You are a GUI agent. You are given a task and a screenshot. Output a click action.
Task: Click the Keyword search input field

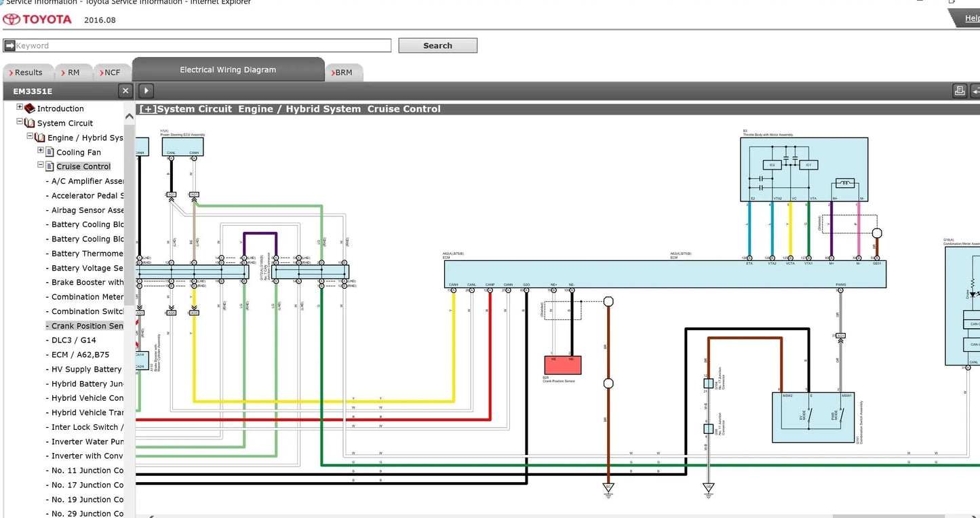pos(203,45)
